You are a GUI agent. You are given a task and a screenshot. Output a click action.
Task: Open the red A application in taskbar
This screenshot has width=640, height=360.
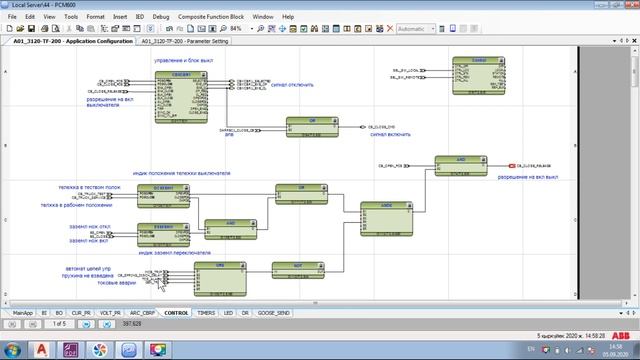(42, 350)
